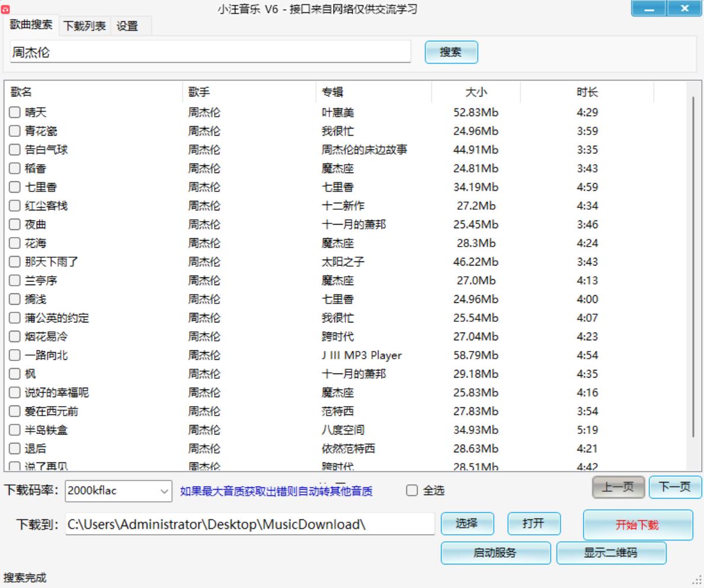Click the 搜索完成 status text
The image size is (704, 588).
25,577
